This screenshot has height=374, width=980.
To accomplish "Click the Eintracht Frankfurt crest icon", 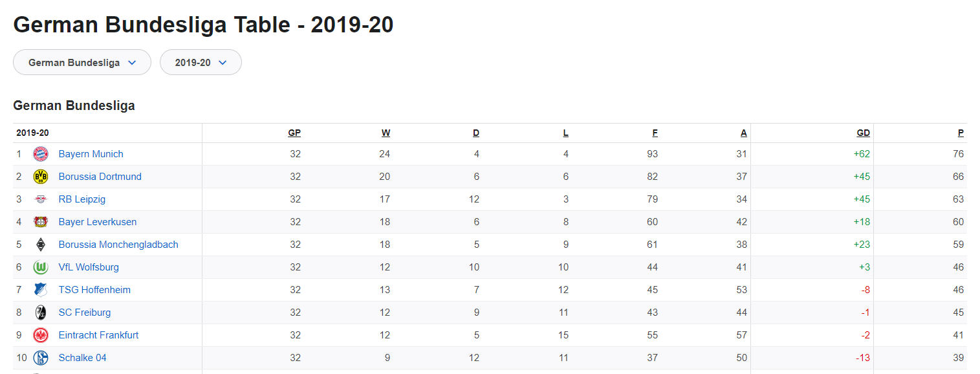I will (41, 335).
